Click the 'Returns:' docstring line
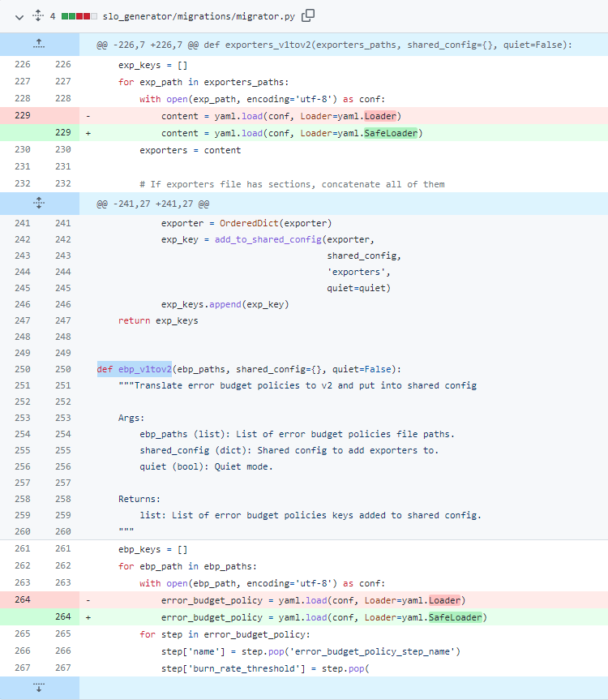This screenshot has width=608, height=700. point(139,499)
